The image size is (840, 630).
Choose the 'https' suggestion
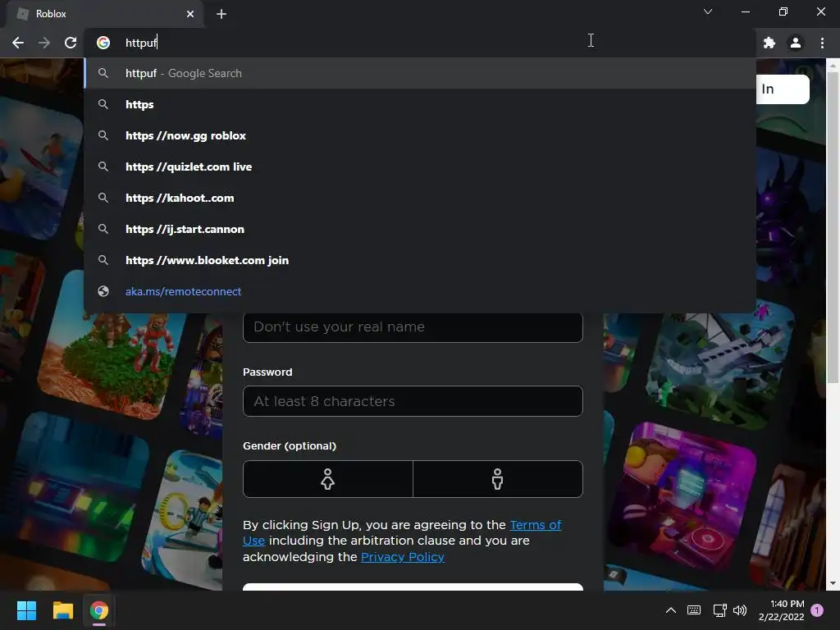coord(420,104)
